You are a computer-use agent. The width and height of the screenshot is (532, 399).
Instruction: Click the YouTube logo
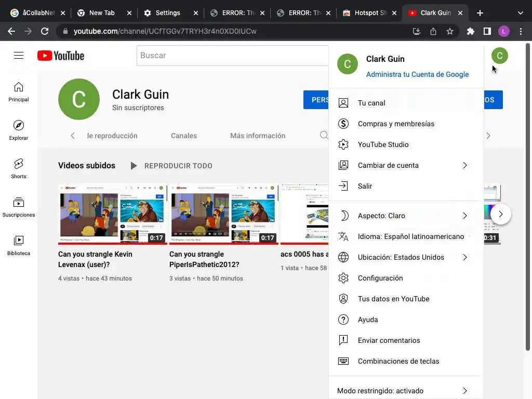61,56
